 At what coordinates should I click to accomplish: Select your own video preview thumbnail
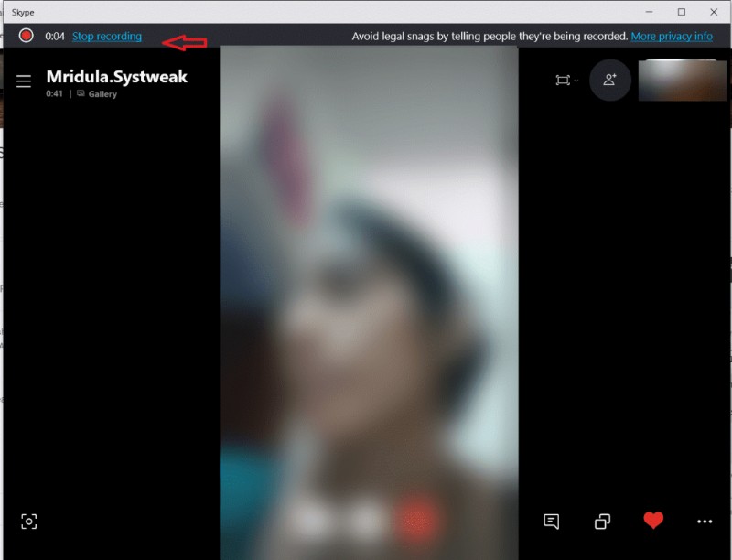pyautogui.click(x=682, y=80)
